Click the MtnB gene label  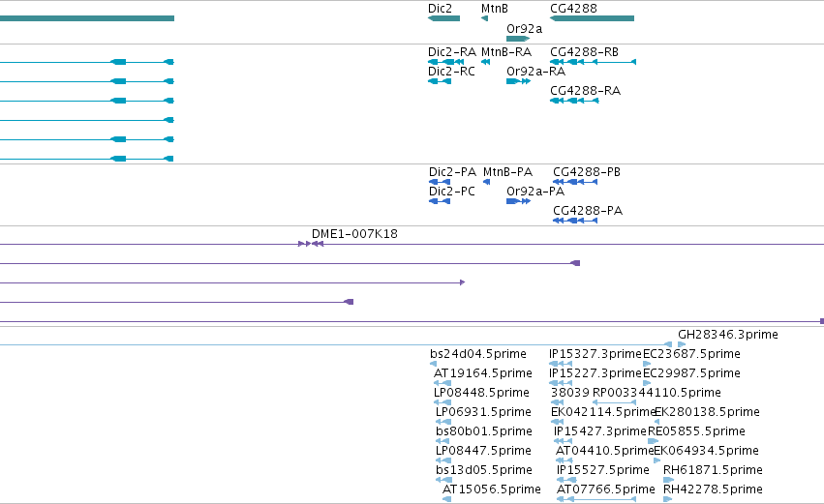(x=495, y=9)
